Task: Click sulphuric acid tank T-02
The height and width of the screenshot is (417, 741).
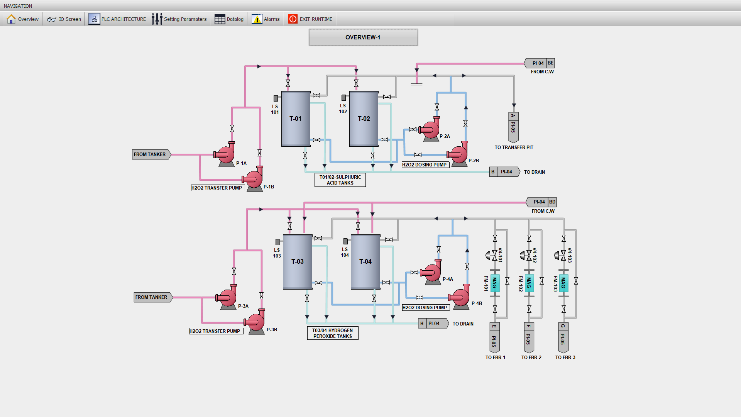Action: click(361, 119)
